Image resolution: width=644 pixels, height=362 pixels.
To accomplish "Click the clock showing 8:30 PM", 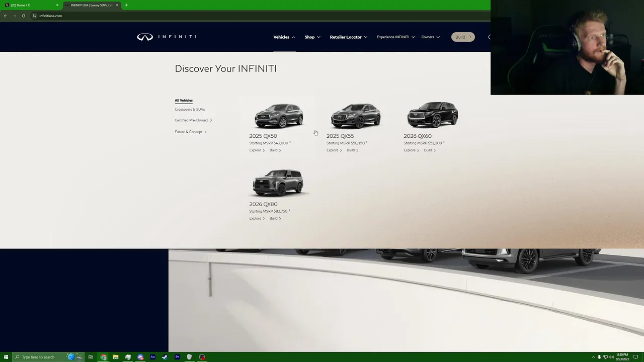I will pos(623,357).
